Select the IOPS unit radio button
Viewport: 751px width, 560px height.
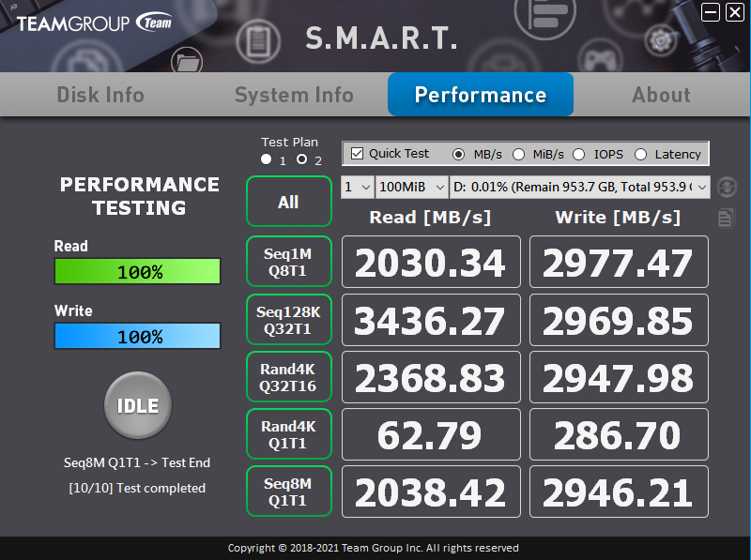(x=578, y=154)
